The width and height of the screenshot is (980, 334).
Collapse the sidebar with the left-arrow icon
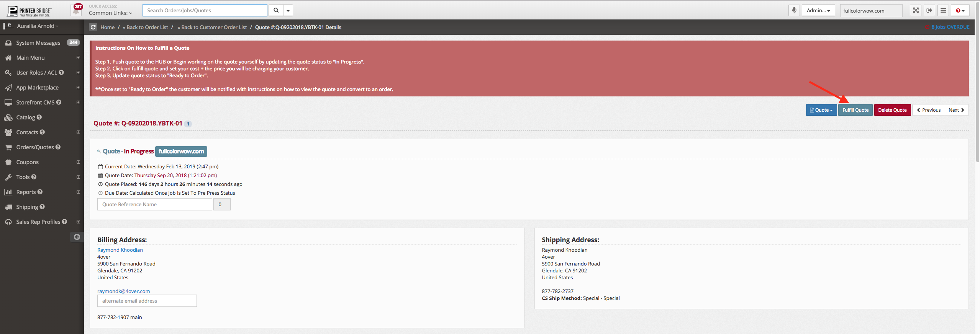coord(77,237)
